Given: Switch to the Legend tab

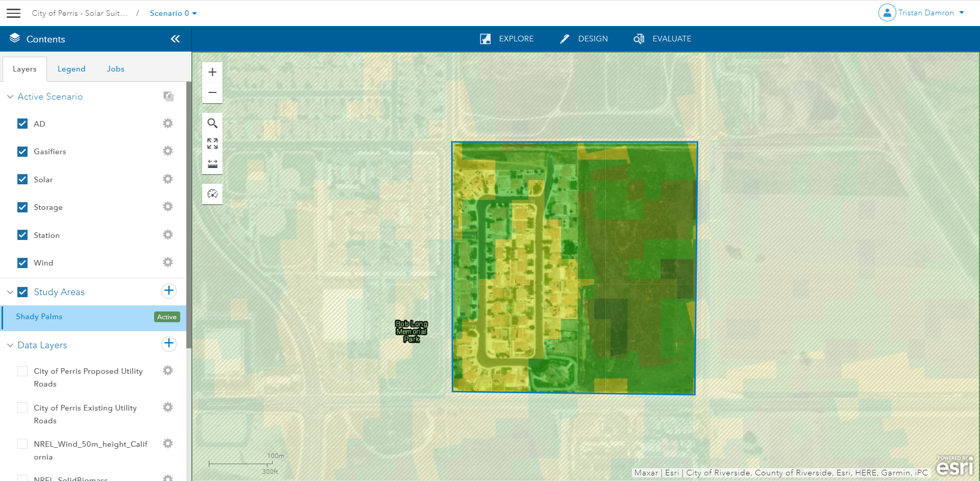Looking at the screenshot, I should pos(71,69).
